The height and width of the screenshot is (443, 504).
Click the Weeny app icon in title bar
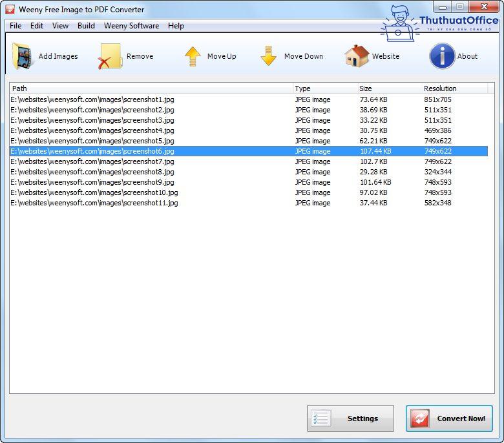click(10, 9)
